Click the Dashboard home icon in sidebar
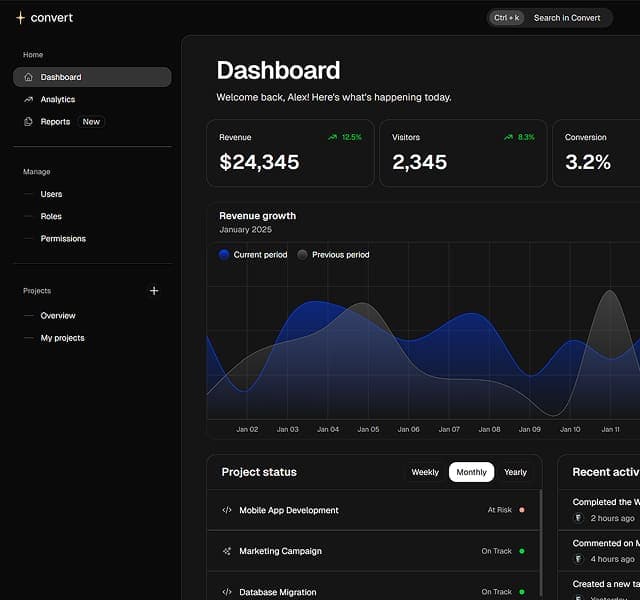640x600 pixels. [28, 77]
